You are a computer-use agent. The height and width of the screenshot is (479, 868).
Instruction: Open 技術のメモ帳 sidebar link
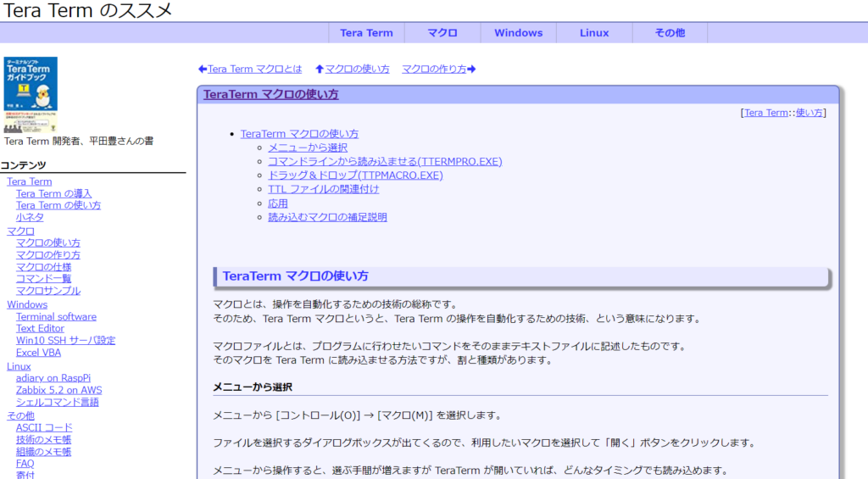(44, 440)
